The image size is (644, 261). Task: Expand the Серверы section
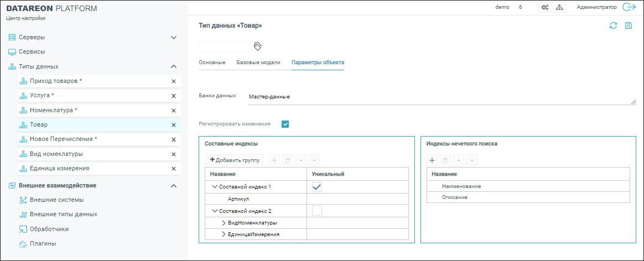pos(173,38)
